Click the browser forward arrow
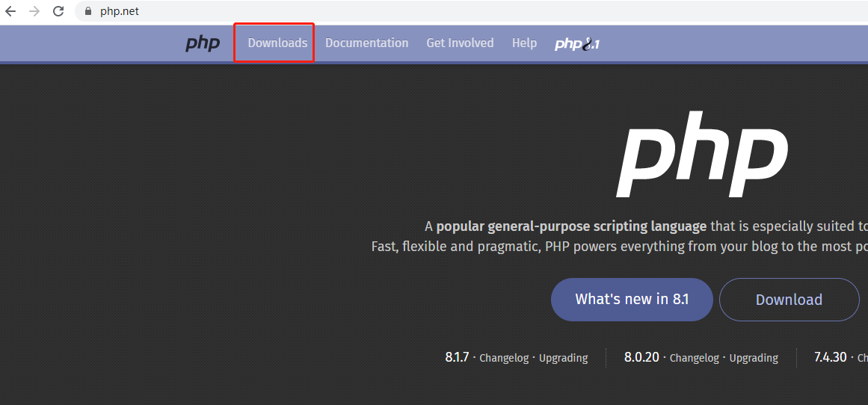 [x=34, y=11]
